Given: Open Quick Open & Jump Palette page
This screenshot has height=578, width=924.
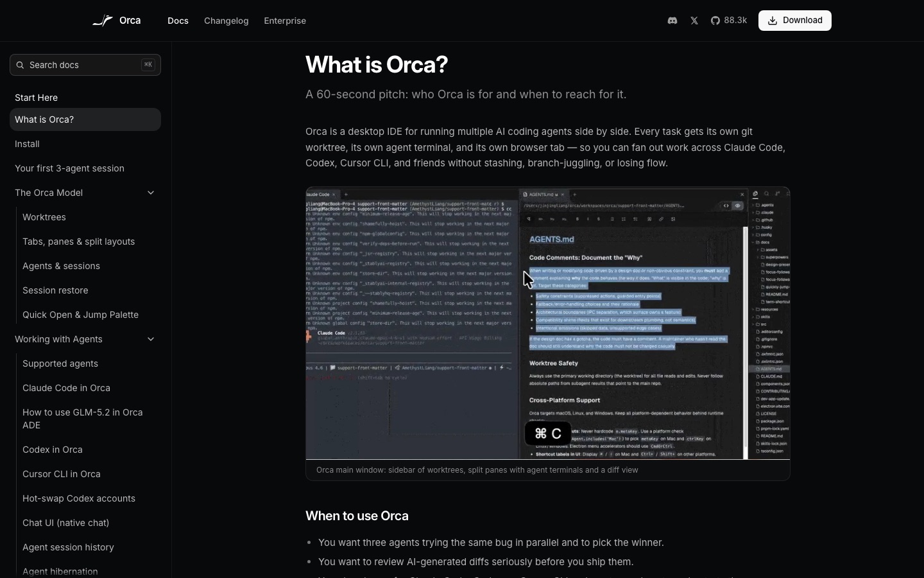Looking at the screenshot, I should coord(80,315).
